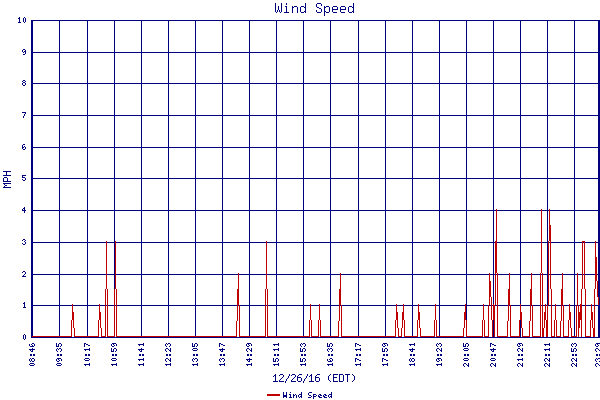Click the 21:29 time label
600x400 pixels.
[520, 354]
